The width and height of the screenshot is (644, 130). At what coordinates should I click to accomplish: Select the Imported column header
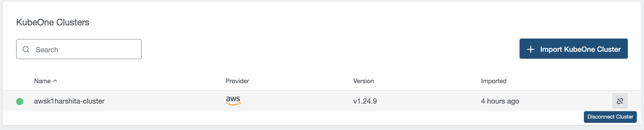pos(493,81)
